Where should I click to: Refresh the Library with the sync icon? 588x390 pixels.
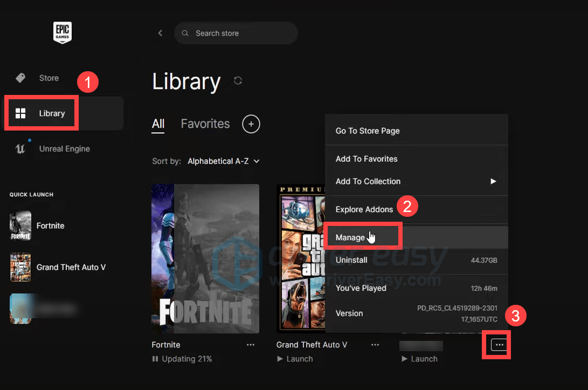pos(238,81)
